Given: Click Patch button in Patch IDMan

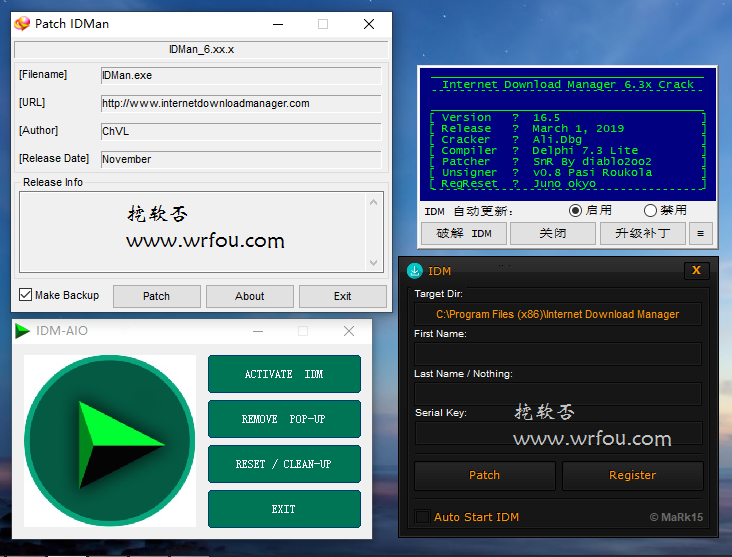Looking at the screenshot, I should (156, 296).
